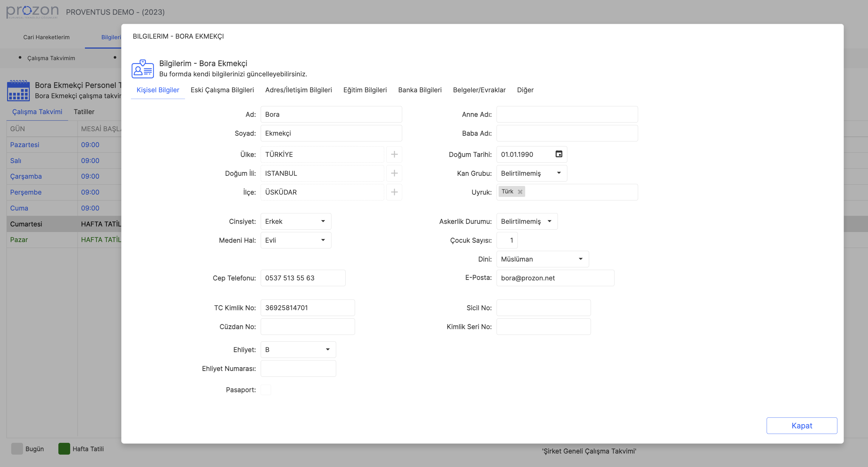
Task: Click Cuma row in background table
Action: click(x=64, y=208)
